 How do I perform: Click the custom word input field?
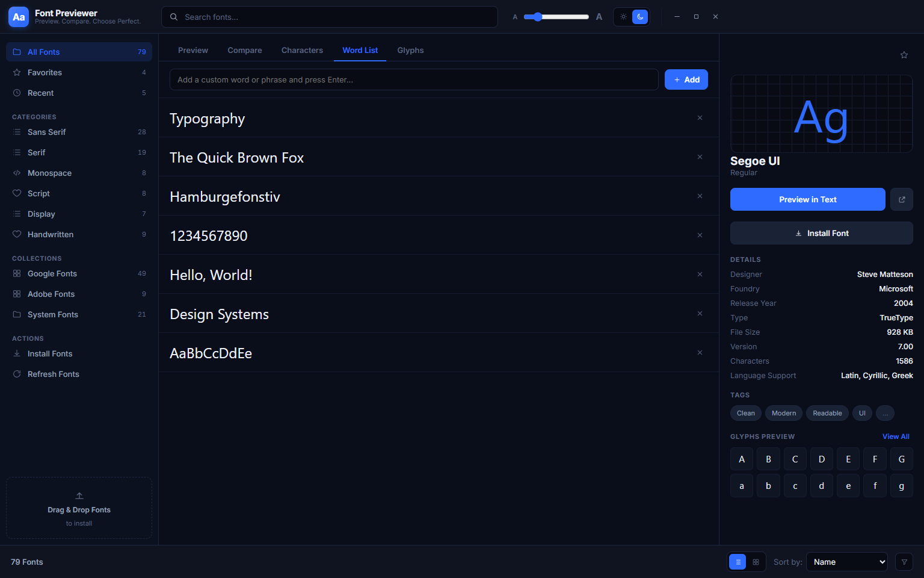pyautogui.click(x=414, y=79)
